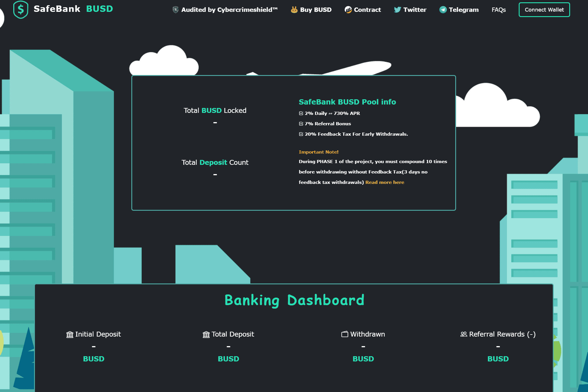Click the 'SafeBank BUSD Pool info' heading
The image size is (588, 392).
click(x=347, y=102)
